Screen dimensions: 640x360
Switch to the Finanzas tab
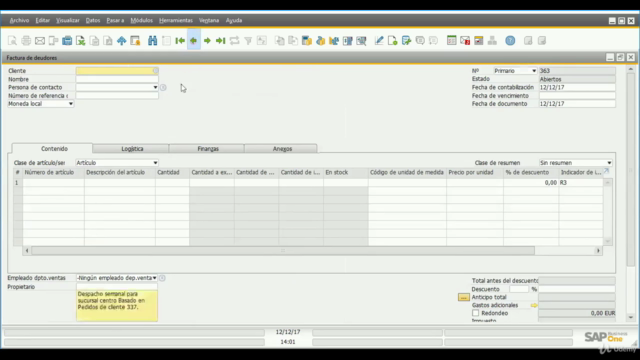(208, 149)
